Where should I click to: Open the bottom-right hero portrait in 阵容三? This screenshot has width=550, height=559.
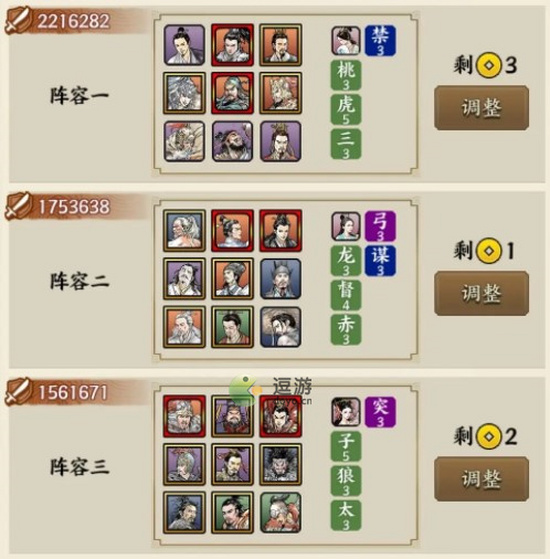[281, 512]
